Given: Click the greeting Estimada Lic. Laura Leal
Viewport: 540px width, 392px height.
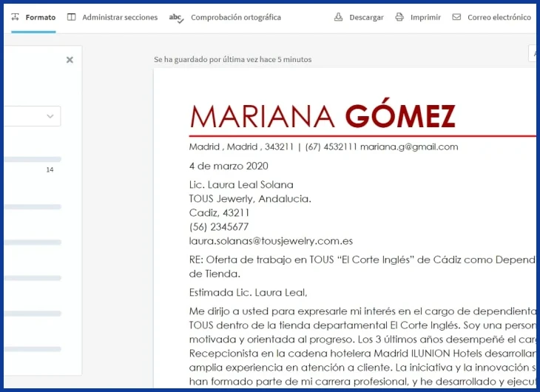Looking at the screenshot, I should click(248, 292).
